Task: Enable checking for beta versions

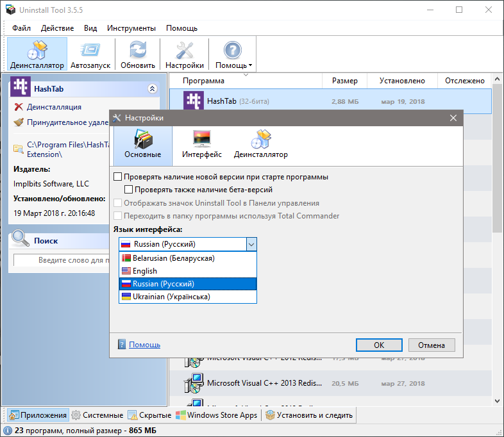Action: click(x=129, y=190)
